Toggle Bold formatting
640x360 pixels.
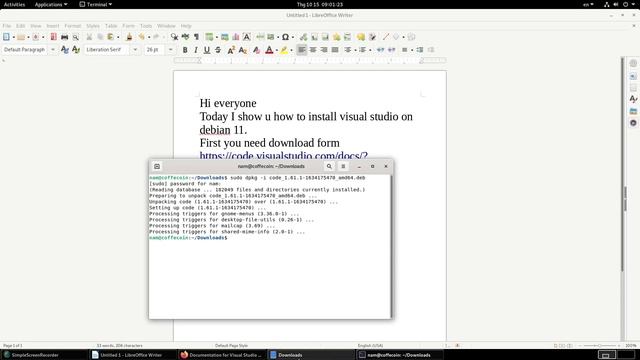click(x=185, y=50)
